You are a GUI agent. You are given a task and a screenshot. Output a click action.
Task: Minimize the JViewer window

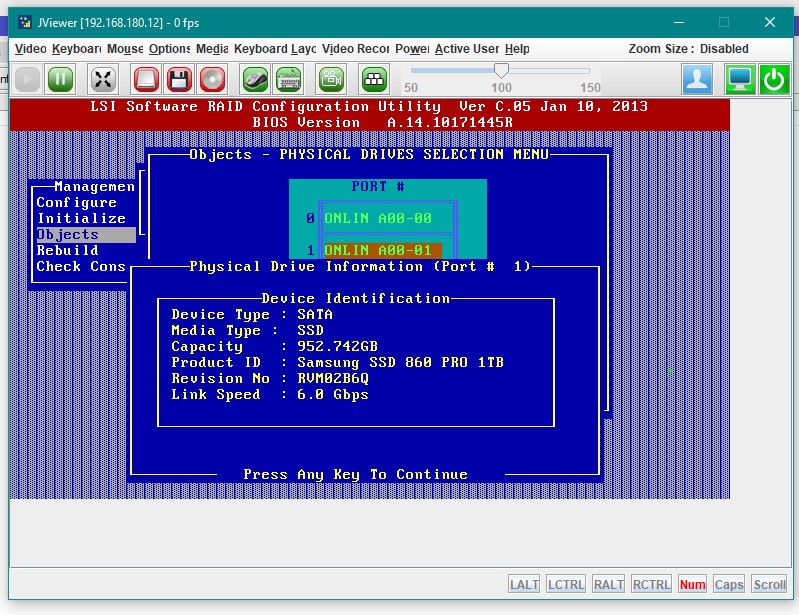click(x=679, y=22)
